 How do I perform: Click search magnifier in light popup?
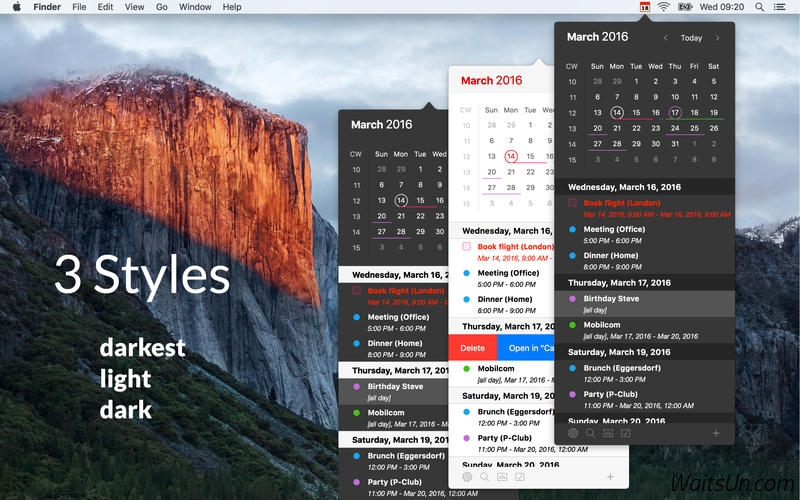click(484, 477)
